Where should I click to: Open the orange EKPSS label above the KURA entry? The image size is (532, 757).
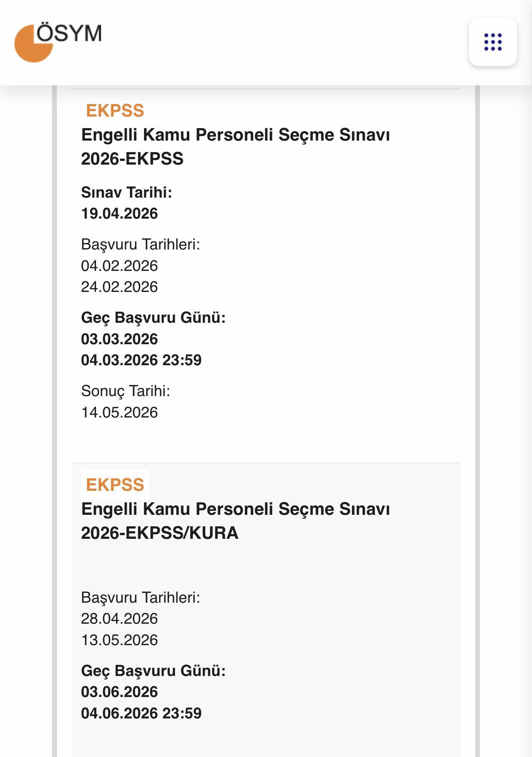click(115, 485)
